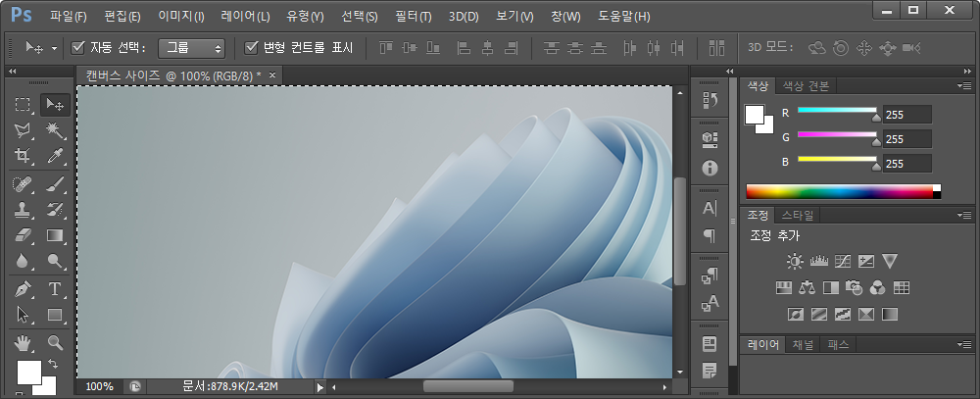980x399 pixels.
Task: Select the Polygonal Lasso tool
Action: pos(24,129)
